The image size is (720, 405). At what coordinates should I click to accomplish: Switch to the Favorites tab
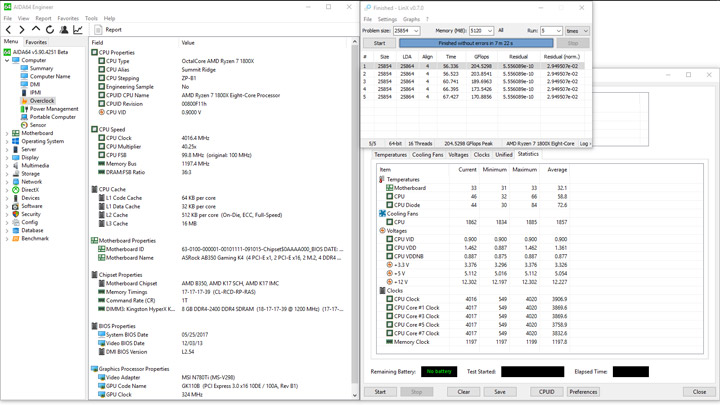tap(36, 42)
